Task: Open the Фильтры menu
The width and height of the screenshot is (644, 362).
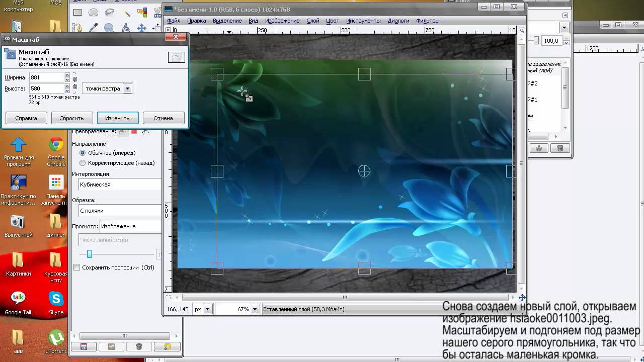Action: [x=428, y=21]
